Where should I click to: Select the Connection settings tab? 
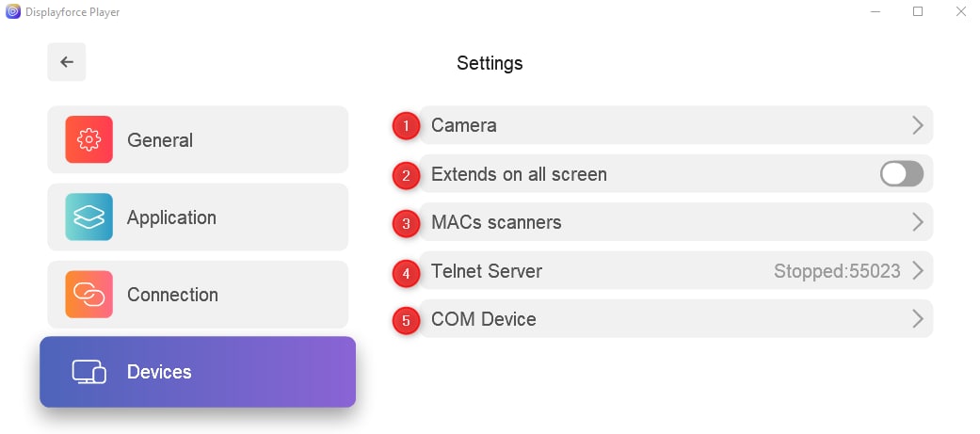coord(198,295)
